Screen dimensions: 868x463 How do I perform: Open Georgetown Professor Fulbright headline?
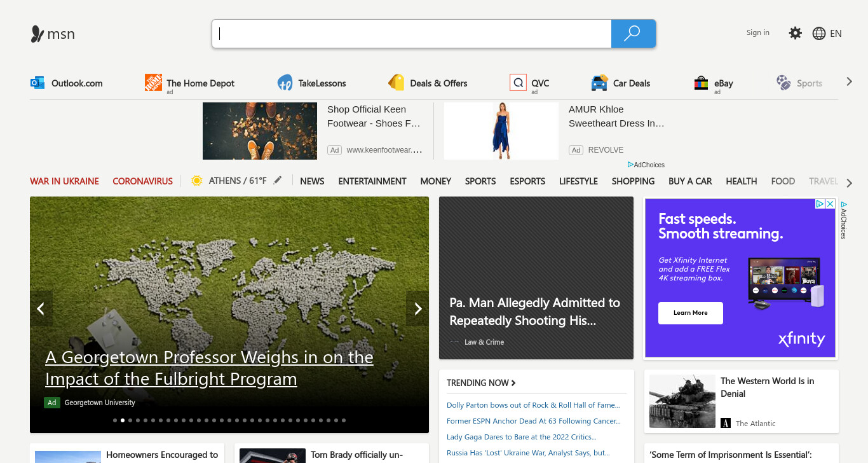[x=209, y=368]
